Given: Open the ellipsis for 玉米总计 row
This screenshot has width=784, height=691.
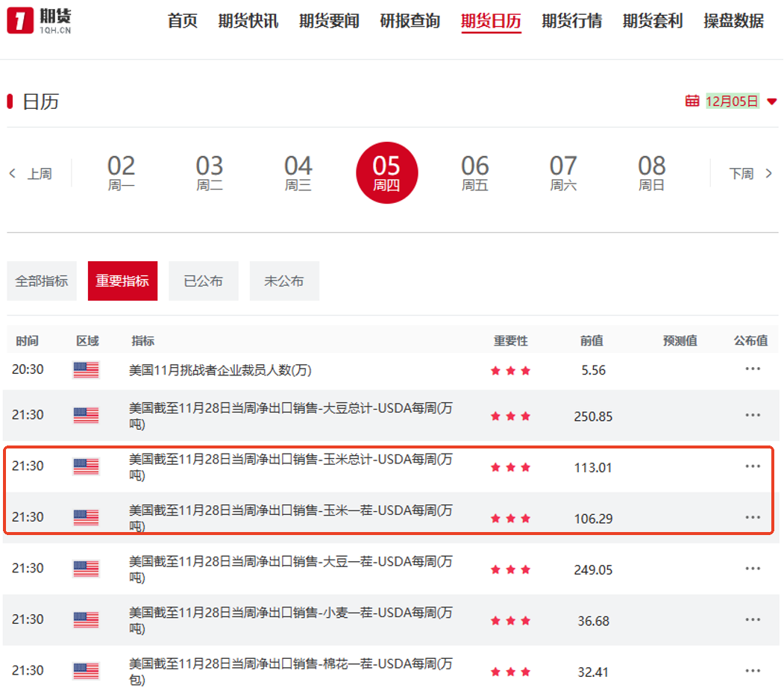Looking at the screenshot, I should [752, 466].
